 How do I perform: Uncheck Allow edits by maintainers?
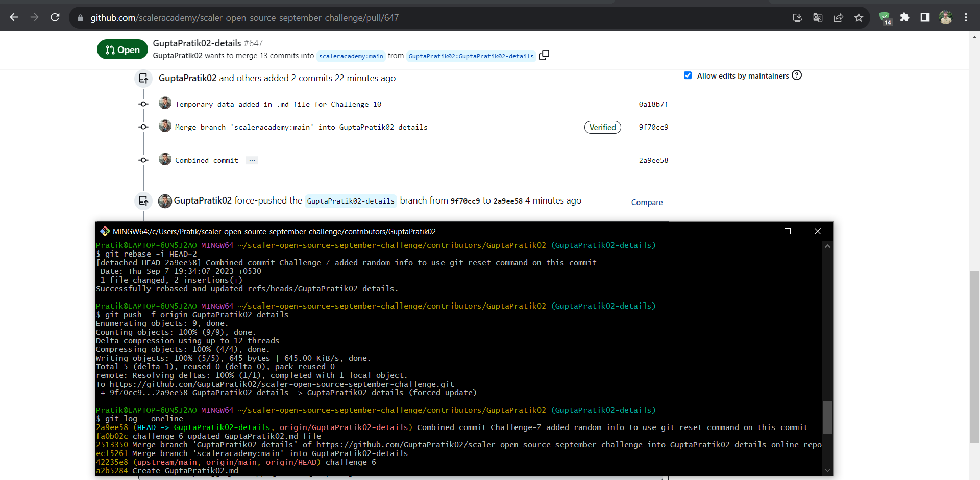pos(688,75)
